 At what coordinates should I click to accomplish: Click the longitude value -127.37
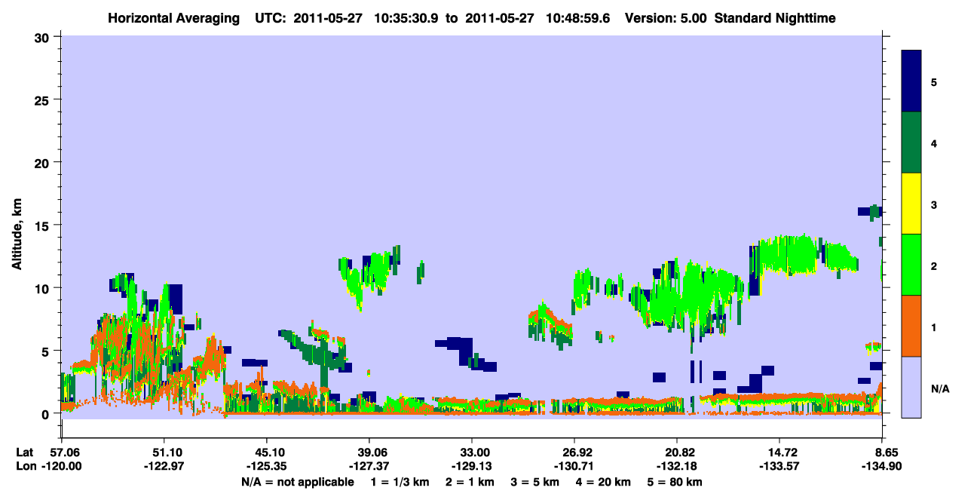point(369,467)
